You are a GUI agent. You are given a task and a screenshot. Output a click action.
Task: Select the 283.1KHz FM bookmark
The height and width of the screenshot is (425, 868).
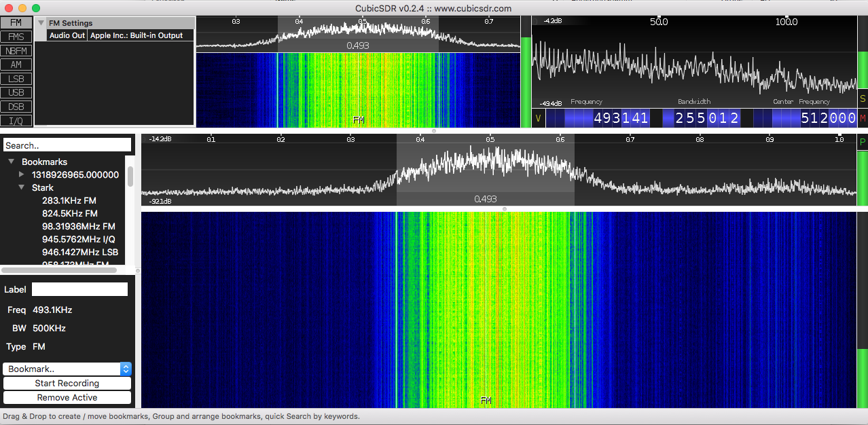point(69,200)
